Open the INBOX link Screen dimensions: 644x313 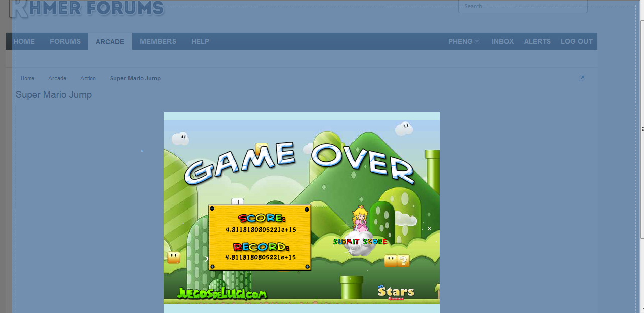[503, 41]
